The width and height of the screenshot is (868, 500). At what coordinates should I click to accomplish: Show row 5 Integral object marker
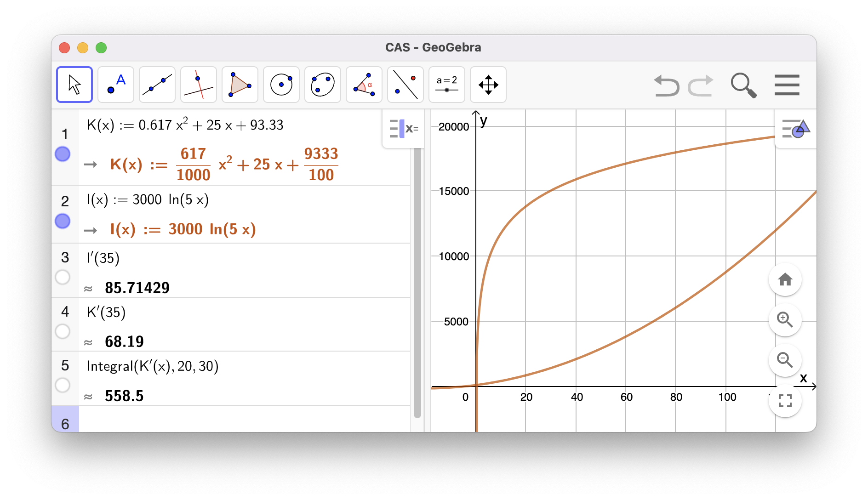coord(63,385)
